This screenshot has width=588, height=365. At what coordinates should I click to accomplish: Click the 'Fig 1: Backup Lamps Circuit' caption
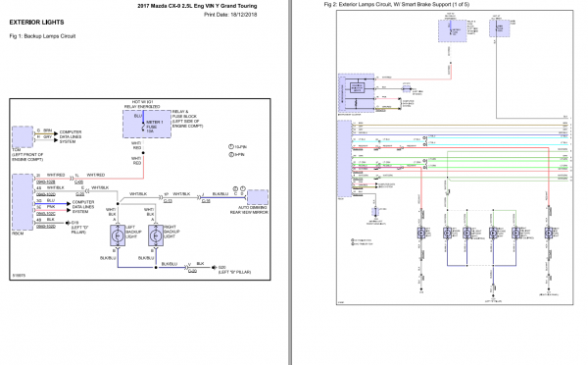tap(42, 36)
